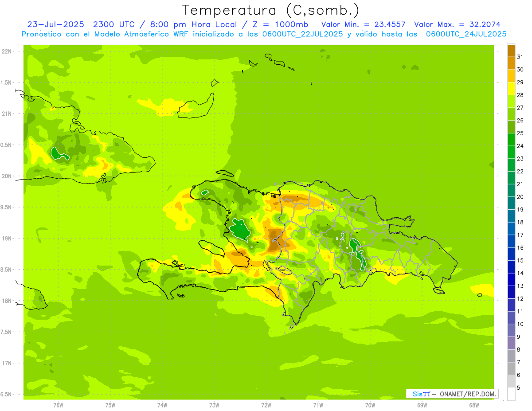Click the '19N' latitude label

click(8, 239)
